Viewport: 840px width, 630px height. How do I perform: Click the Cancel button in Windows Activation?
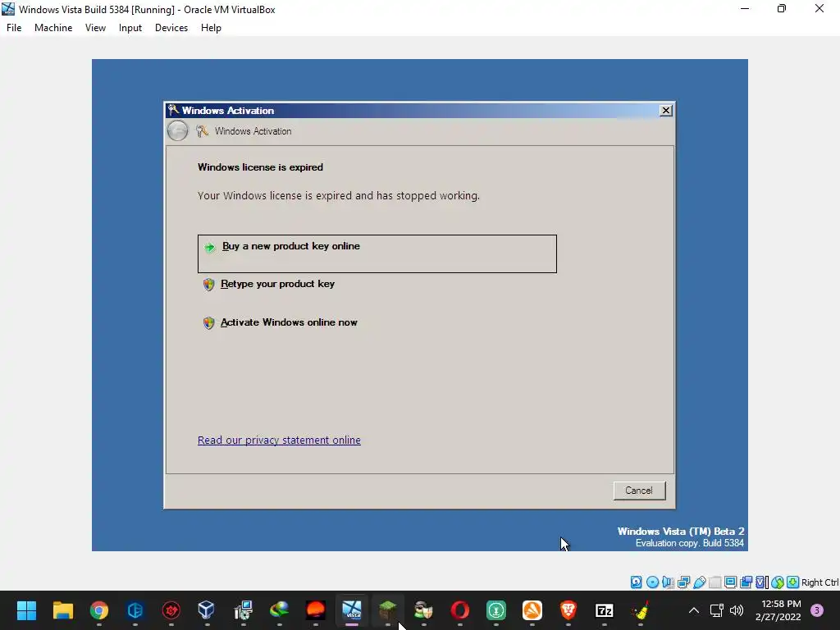pyautogui.click(x=639, y=491)
